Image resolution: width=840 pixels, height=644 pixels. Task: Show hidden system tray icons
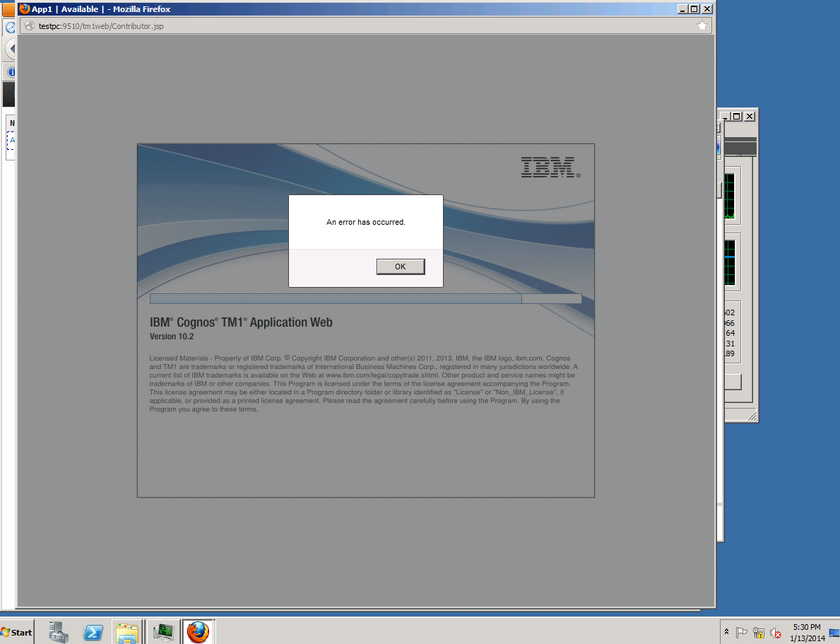[726, 632]
